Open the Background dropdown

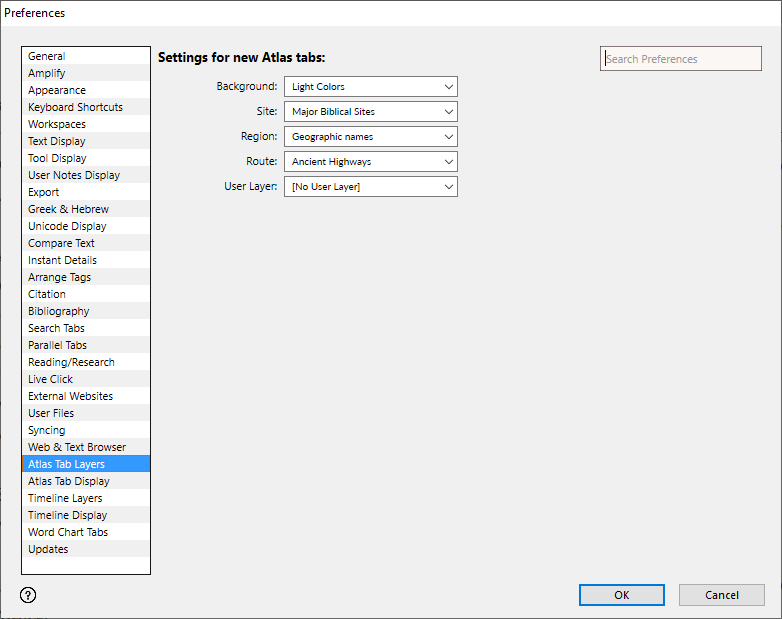pos(370,87)
